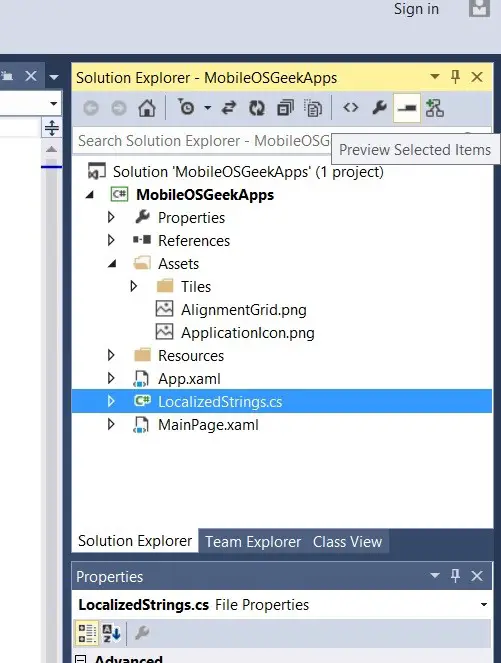Click the Property Pages wrench icon
The height and width of the screenshot is (663, 501).
pos(141,633)
